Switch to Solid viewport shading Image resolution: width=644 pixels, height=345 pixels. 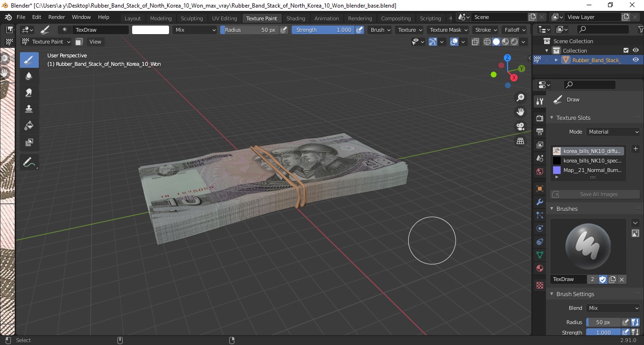coord(496,42)
